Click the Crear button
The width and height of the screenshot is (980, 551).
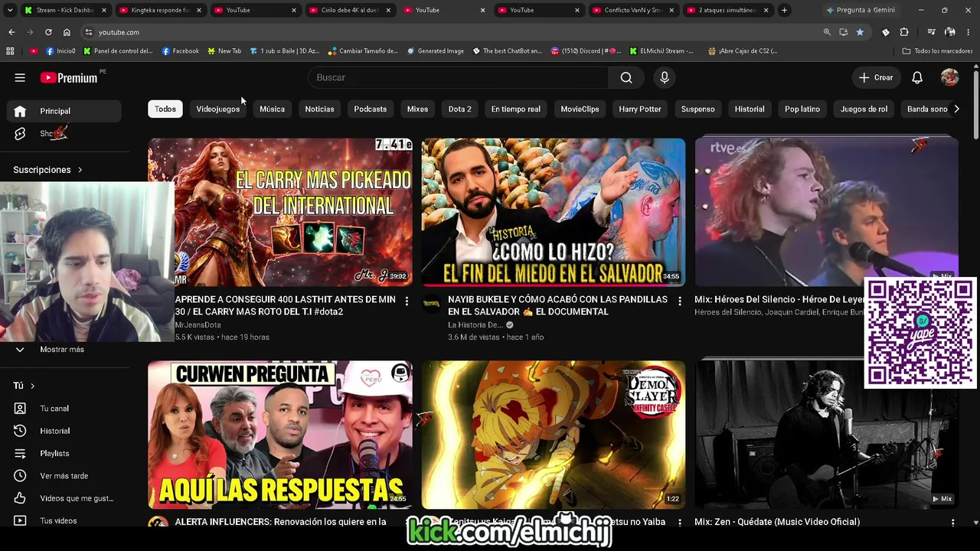pos(876,77)
